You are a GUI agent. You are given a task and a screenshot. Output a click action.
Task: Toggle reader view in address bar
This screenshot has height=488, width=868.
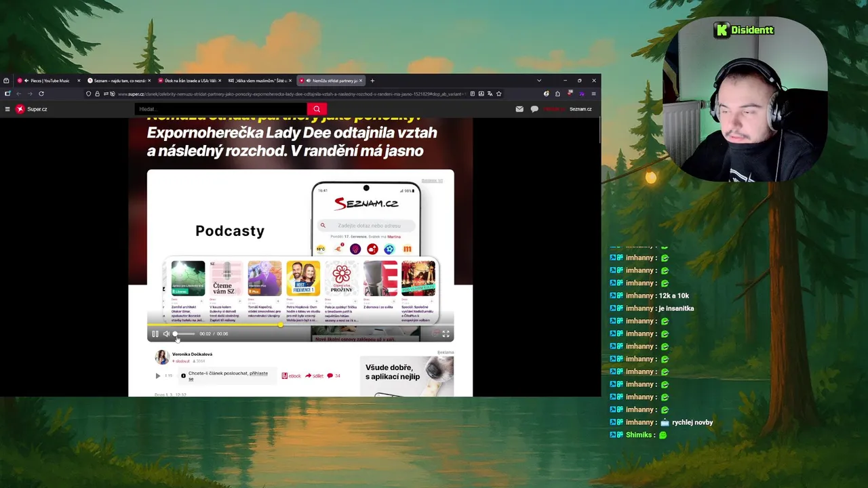pyautogui.click(x=473, y=94)
